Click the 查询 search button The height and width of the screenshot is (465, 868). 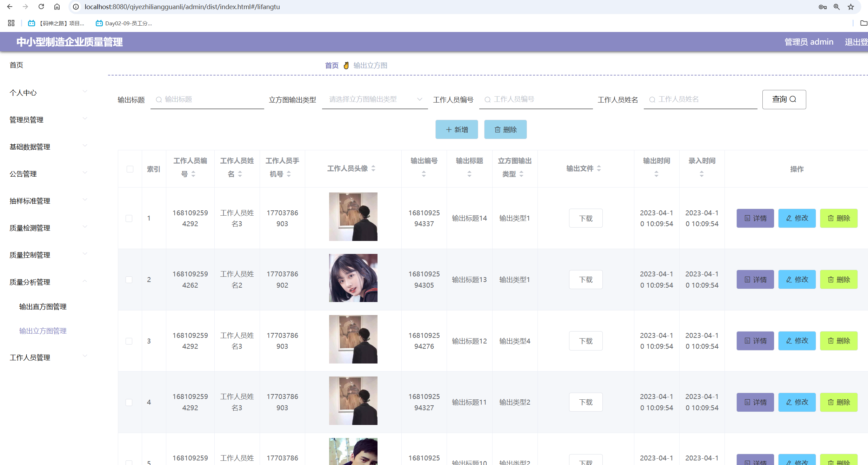point(784,99)
